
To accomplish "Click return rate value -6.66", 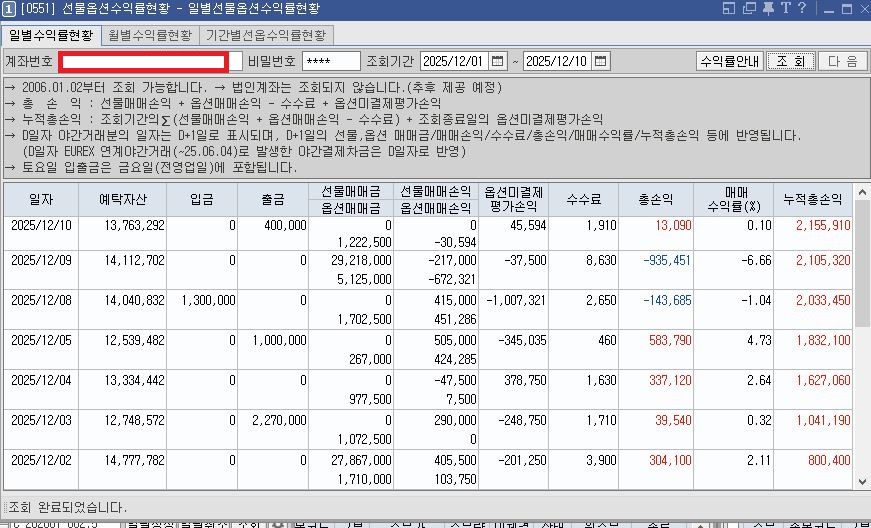I will pos(756,260).
